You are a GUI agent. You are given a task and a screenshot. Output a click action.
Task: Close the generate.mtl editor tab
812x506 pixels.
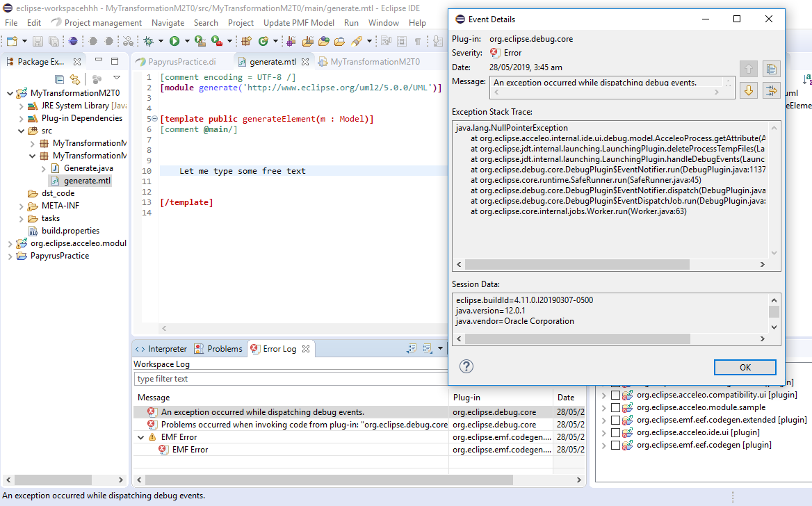[305, 62]
